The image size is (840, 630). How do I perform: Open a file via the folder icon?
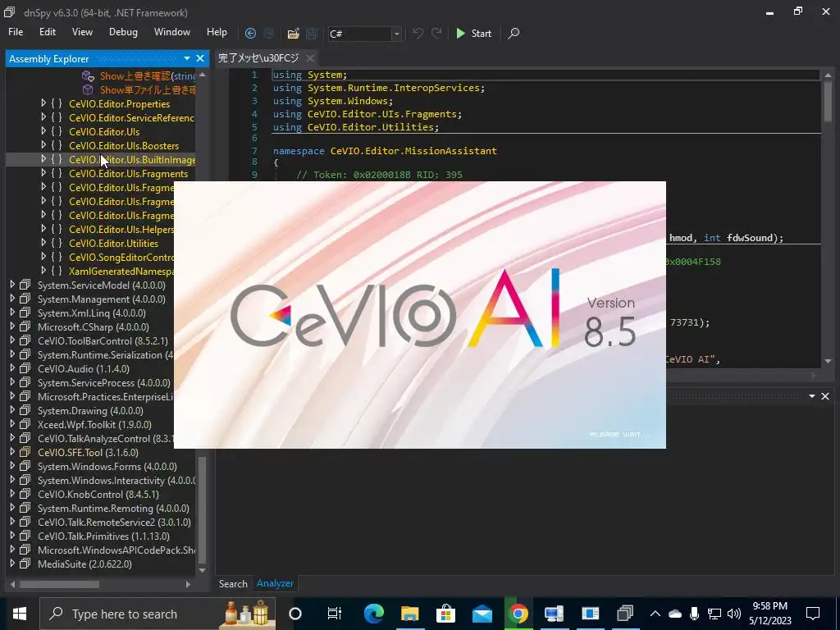(x=293, y=33)
